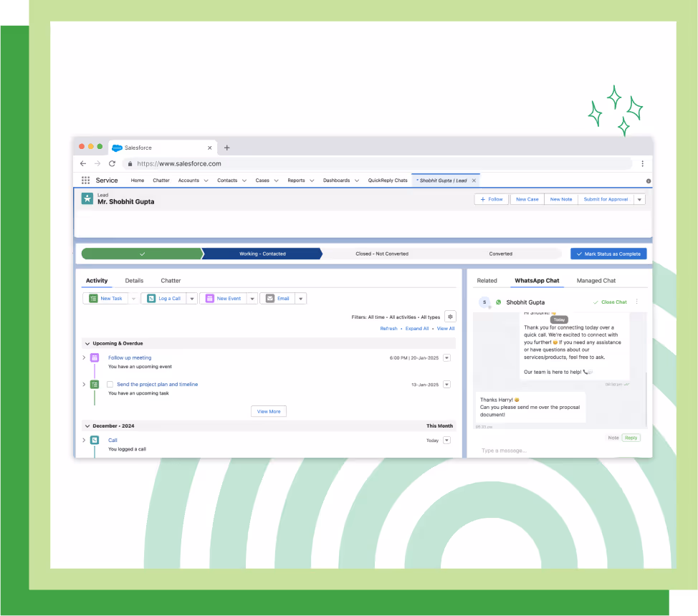698x616 pixels.
Task: Click the logged Call activity icon
Action: 95,441
